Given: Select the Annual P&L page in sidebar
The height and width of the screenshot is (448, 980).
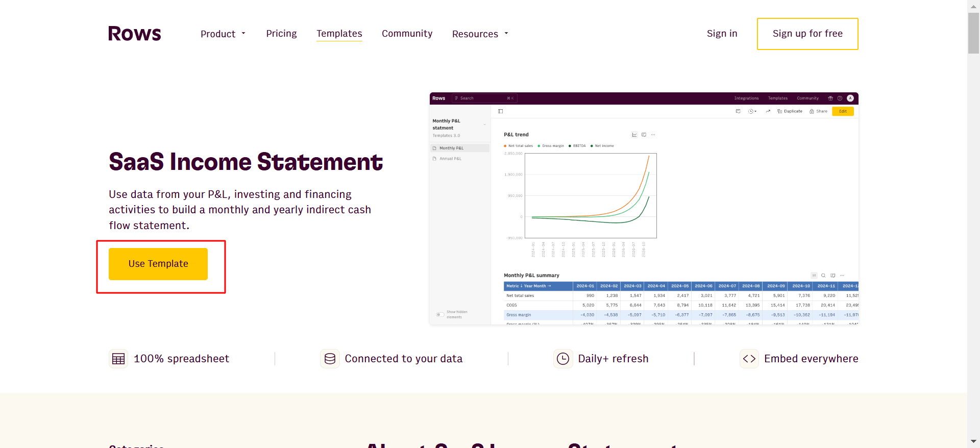Looking at the screenshot, I should pos(460,159).
